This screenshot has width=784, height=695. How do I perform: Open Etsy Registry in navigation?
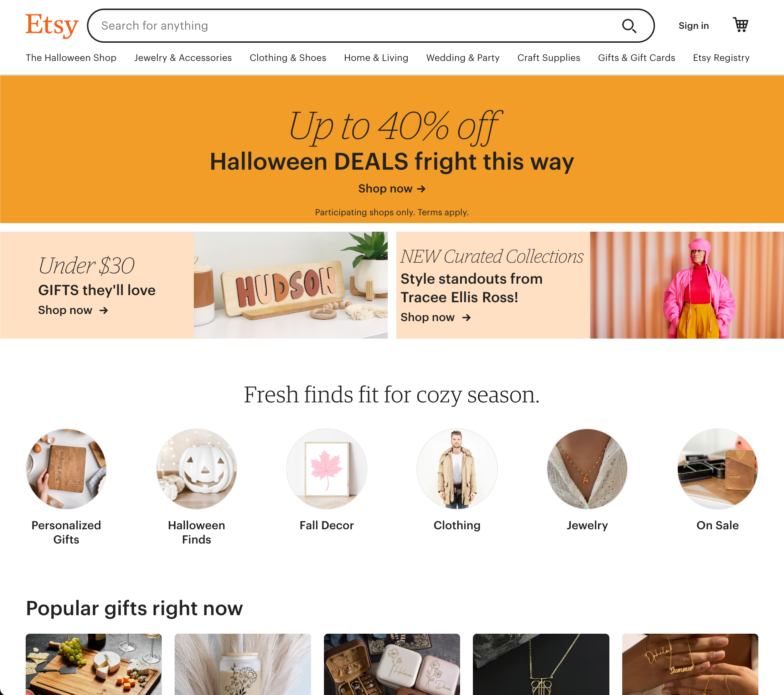coord(721,57)
